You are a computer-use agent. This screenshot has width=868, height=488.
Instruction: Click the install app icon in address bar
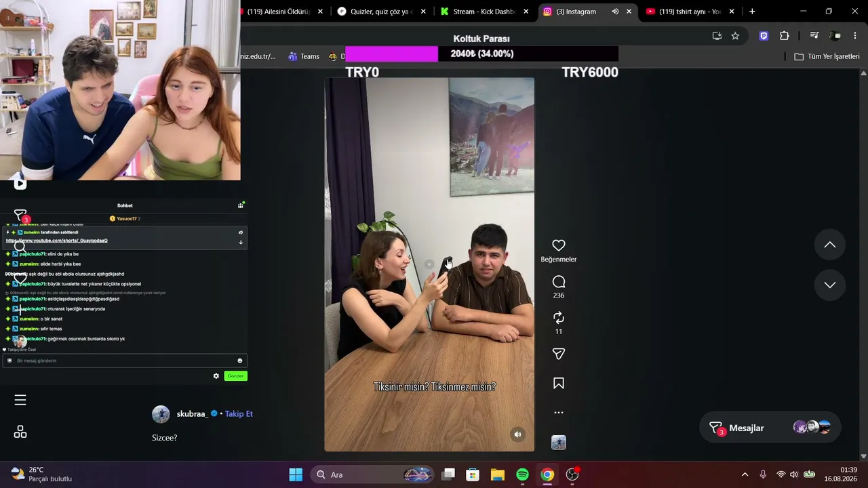tap(717, 36)
